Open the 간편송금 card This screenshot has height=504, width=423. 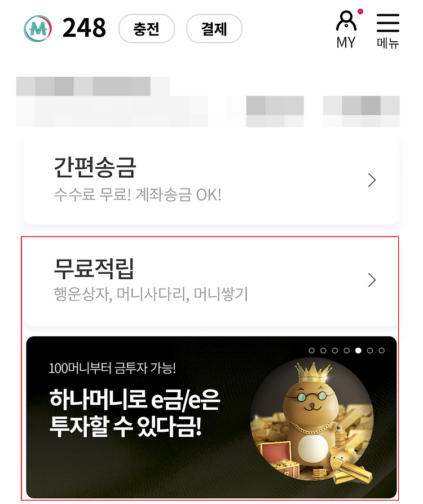(211, 179)
